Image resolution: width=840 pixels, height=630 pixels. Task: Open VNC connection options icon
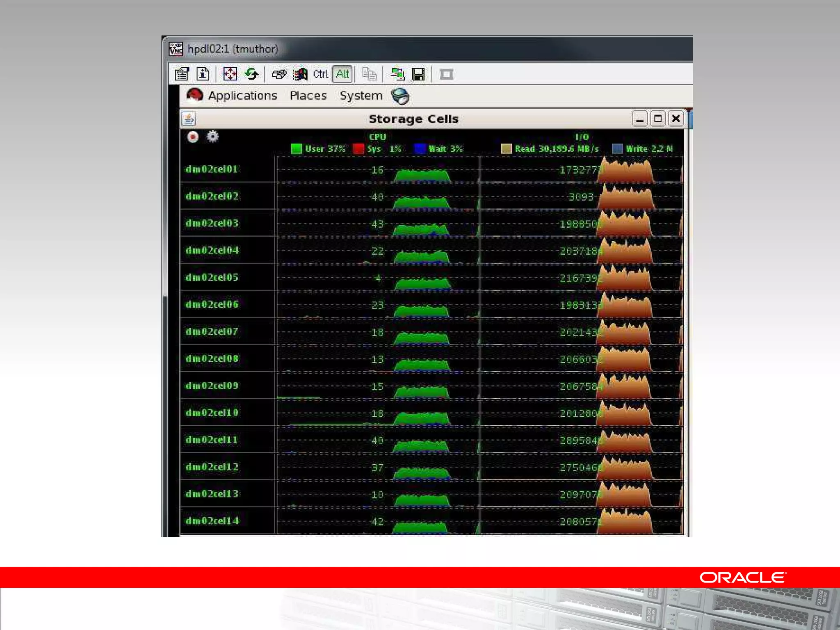181,74
